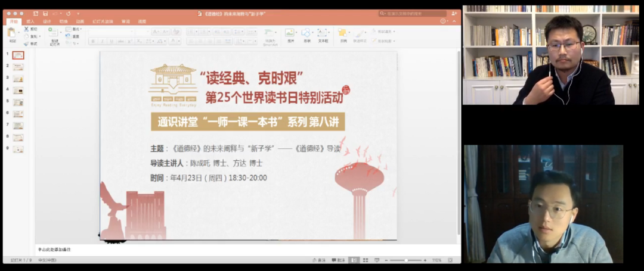The width and height of the screenshot is (644, 271).
Task: Click the language indicator in status bar
Action: click(47, 260)
